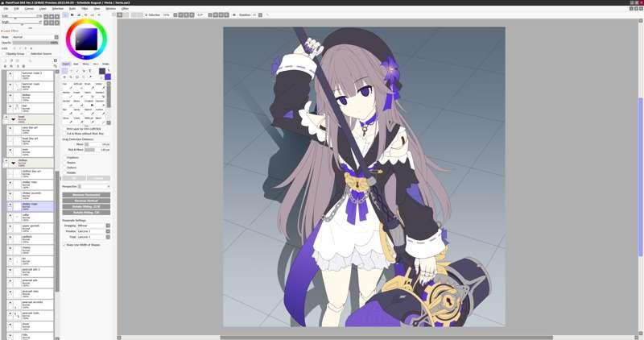644x340 pixels.
Task: Select the Color Picker eyedropper tool
Action: [x=90, y=77]
